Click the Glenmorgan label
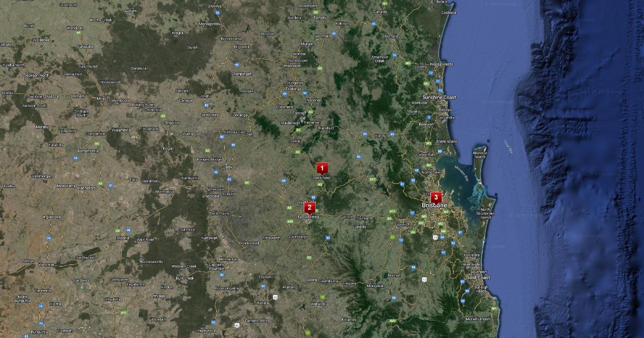 tap(42, 175)
